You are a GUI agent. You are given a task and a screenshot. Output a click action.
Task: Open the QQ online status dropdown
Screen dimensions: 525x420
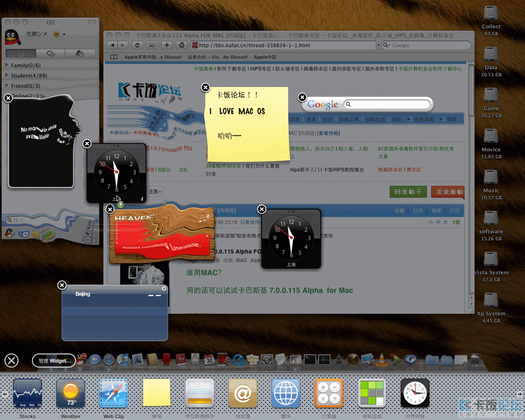click(64, 34)
